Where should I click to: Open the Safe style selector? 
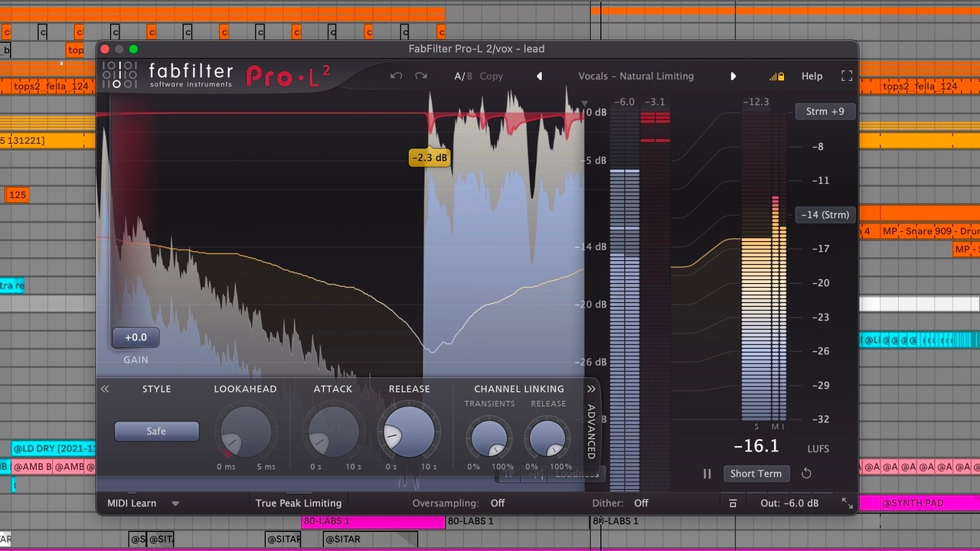(x=156, y=431)
